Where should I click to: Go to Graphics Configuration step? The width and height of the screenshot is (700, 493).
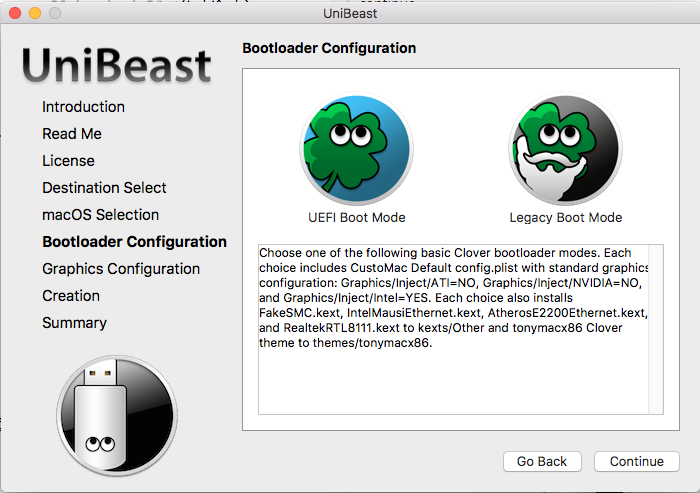tap(121, 269)
